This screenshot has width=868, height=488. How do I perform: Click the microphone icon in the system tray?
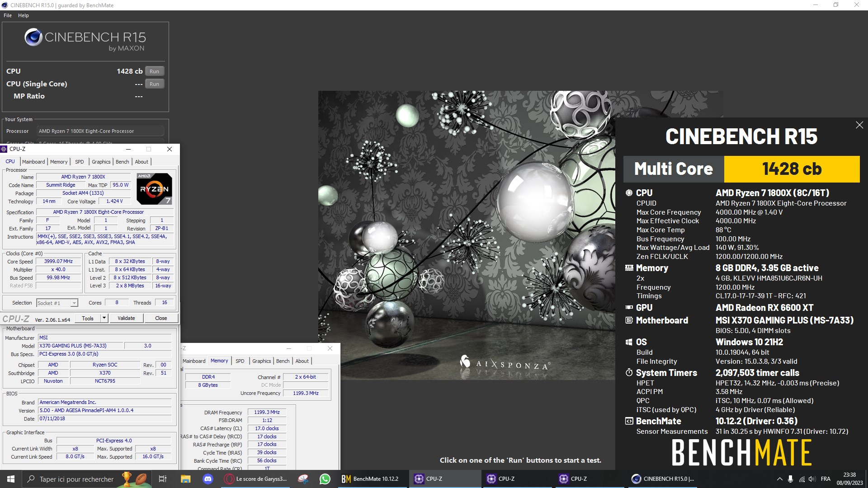(x=790, y=479)
